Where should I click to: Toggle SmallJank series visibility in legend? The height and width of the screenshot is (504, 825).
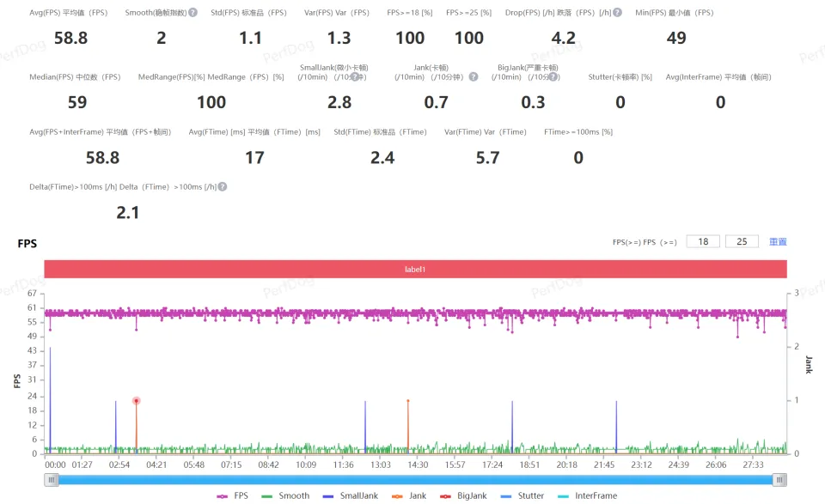tap(349, 495)
